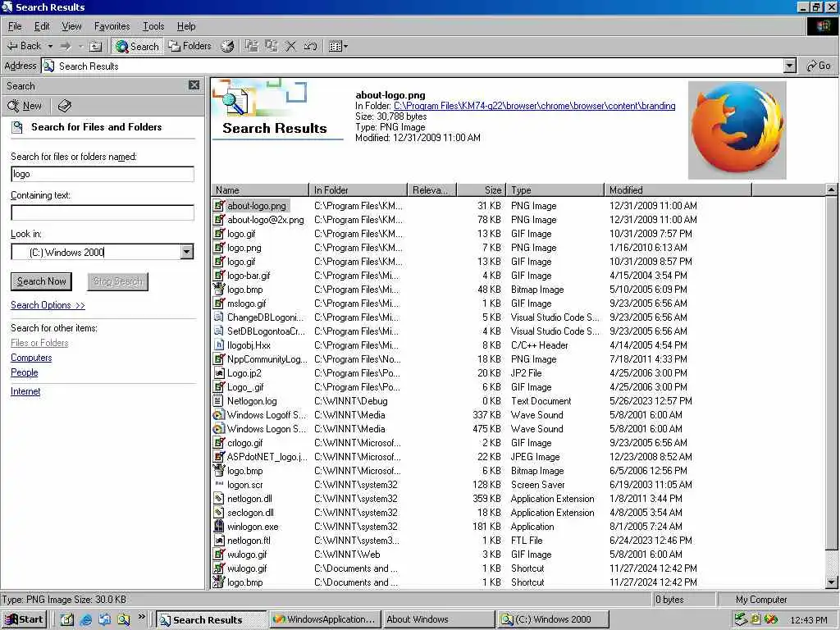Sort results by the Size column
840x630 pixels.
(481, 190)
